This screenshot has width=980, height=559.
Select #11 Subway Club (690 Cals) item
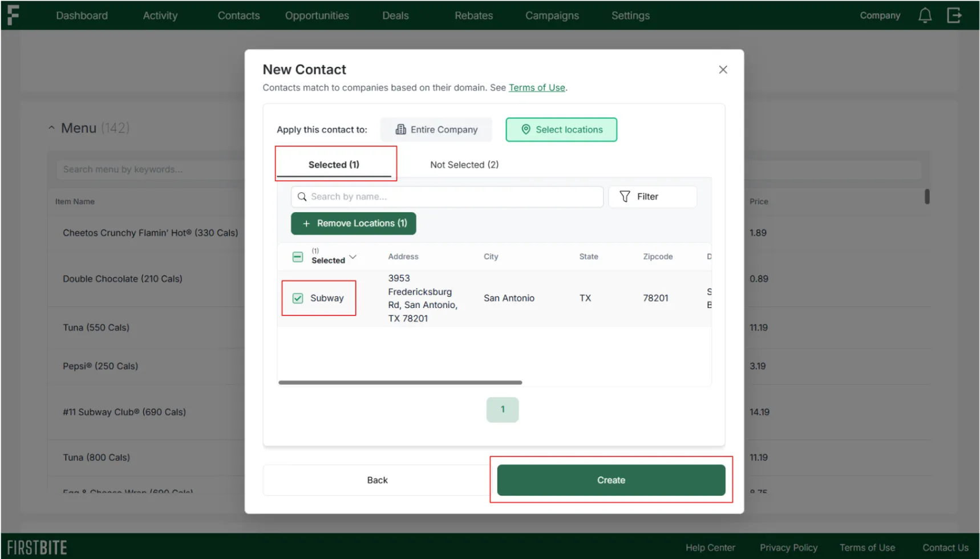pyautogui.click(x=124, y=412)
